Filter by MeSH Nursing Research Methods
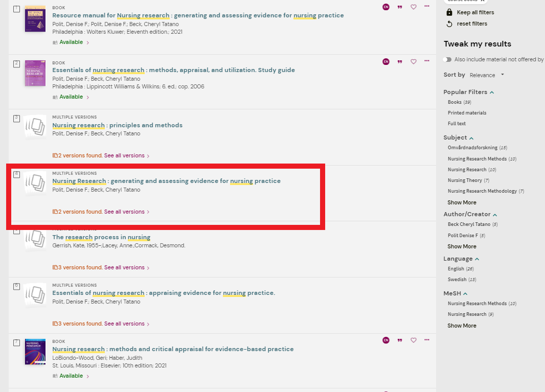Image resolution: width=545 pixels, height=392 pixels. 482,304
